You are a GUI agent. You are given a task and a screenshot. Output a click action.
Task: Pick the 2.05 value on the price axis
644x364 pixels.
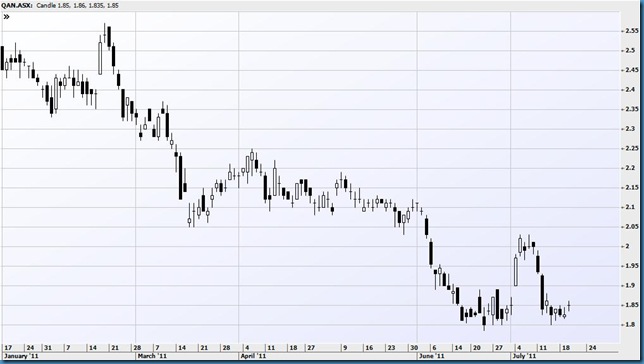tap(631, 227)
